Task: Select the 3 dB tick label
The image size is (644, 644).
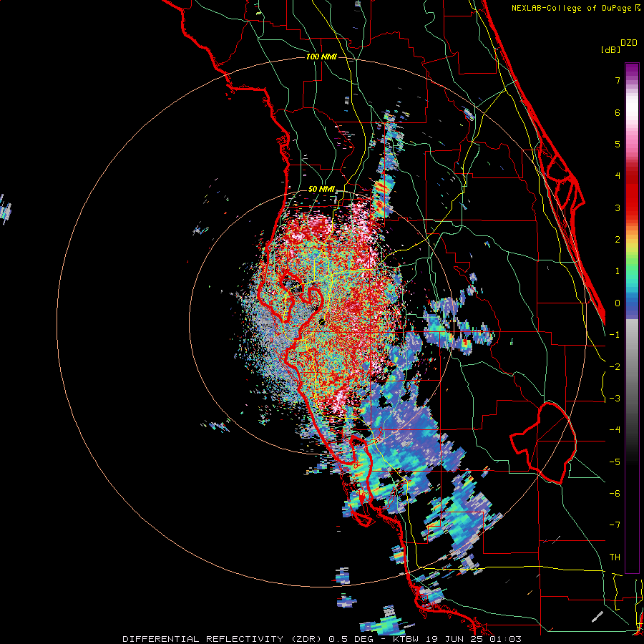Action: [618, 208]
